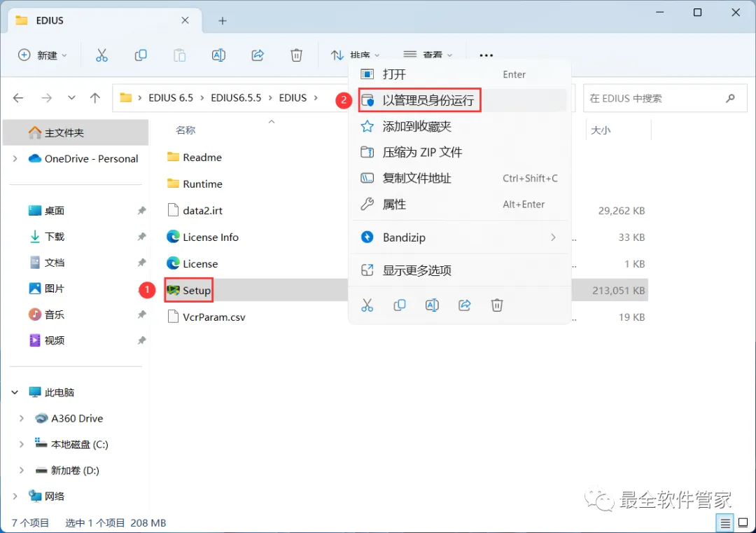The width and height of the screenshot is (756, 533).
Task: Click the 29,262 KB size value
Action: 621,211
